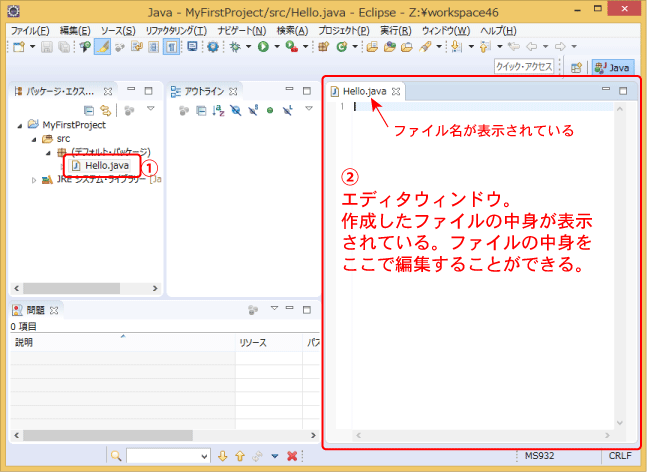
Task: Click the New wizard toolbar icon
Action: 19,47
